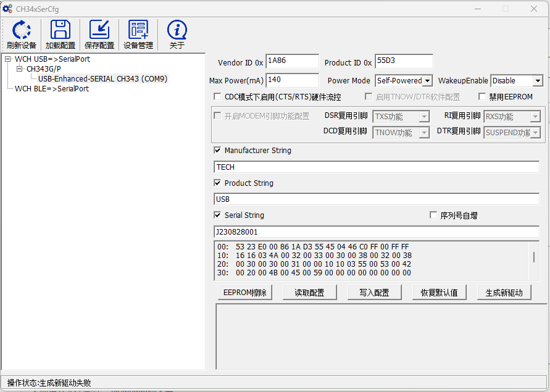Open device management (设备管理) toolbar icon
Screen dimensions: 550x392
(138, 30)
